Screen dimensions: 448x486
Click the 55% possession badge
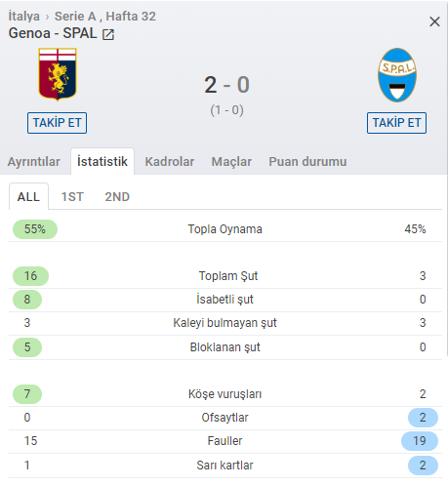35,229
